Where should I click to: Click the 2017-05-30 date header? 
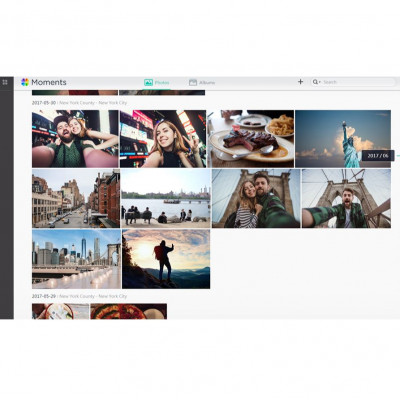44,103
